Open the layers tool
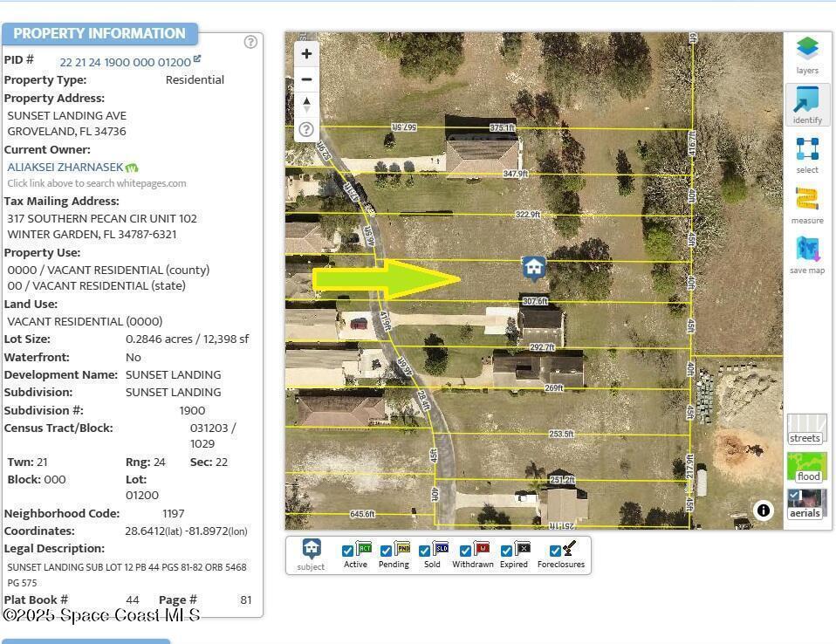 tap(807, 54)
